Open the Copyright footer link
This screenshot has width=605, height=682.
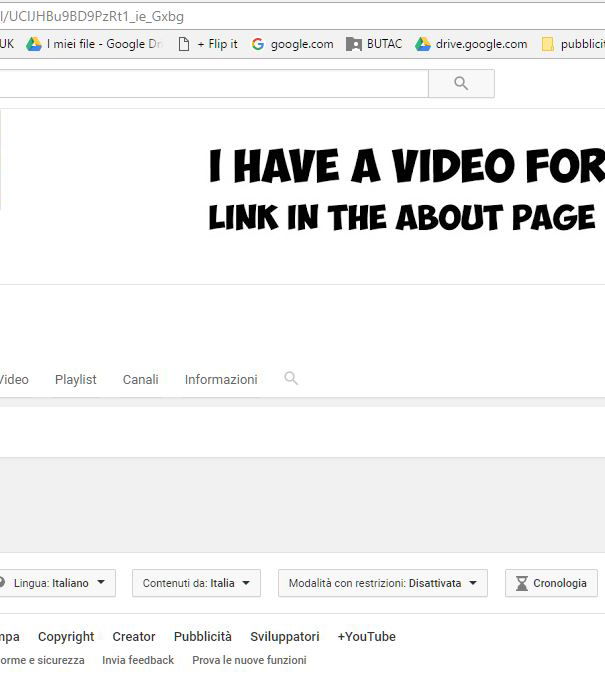coord(66,637)
